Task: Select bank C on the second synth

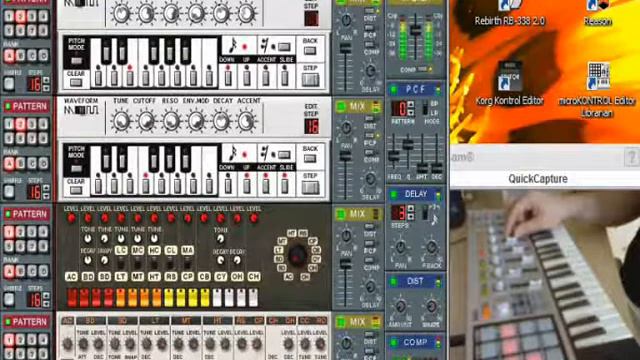Action: (32, 163)
